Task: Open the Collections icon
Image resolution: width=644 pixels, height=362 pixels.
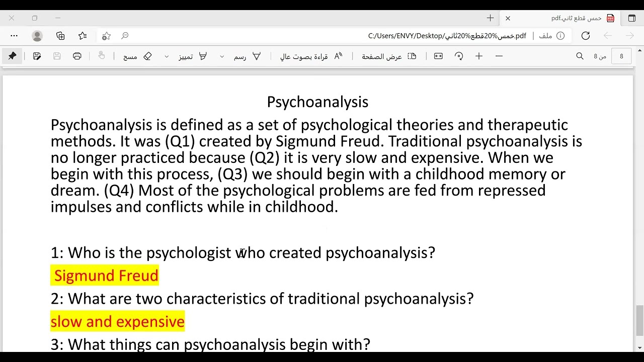Action: (60, 36)
